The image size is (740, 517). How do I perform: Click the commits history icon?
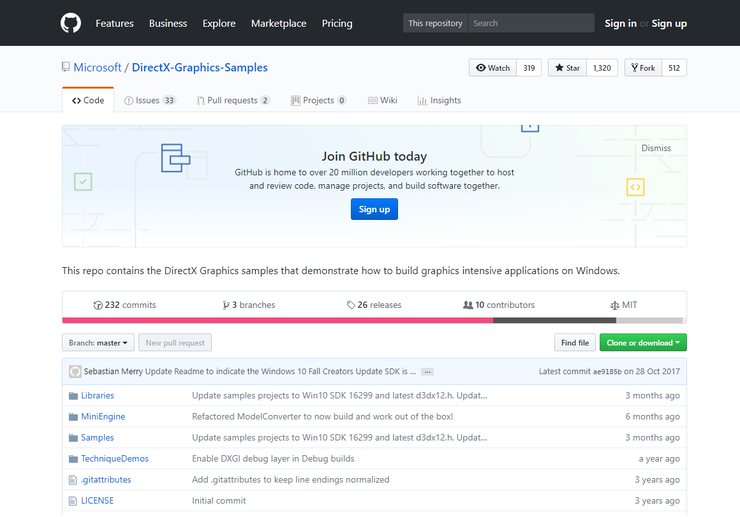pyautogui.click(x=98, y=305)
